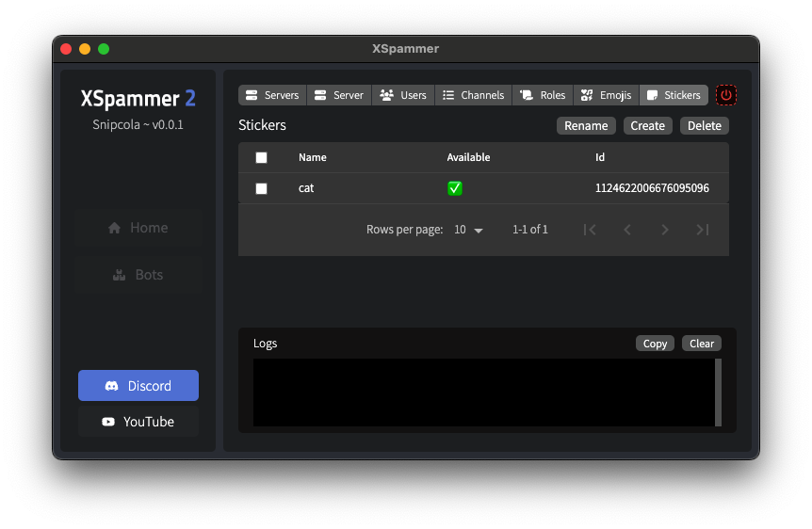Click the green Available checkmark for cat
Viewport: 812px width, 529px height.
point(455,188)
